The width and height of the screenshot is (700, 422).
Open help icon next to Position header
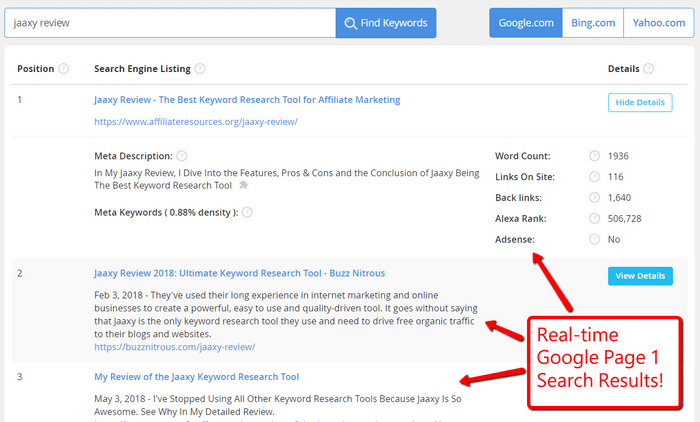64,69
